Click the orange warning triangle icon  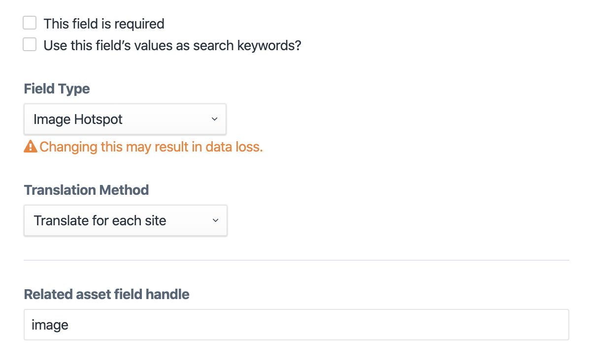coord(31,147)
